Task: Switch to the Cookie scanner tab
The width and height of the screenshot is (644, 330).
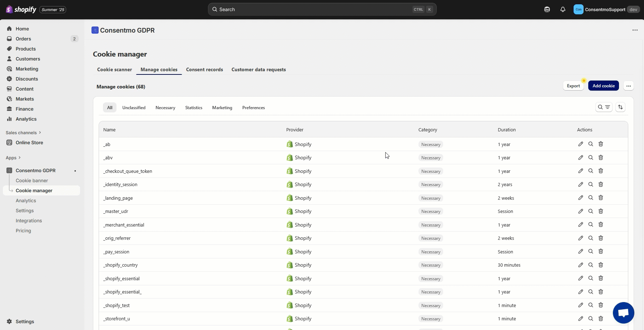Action: pos(114,69)
